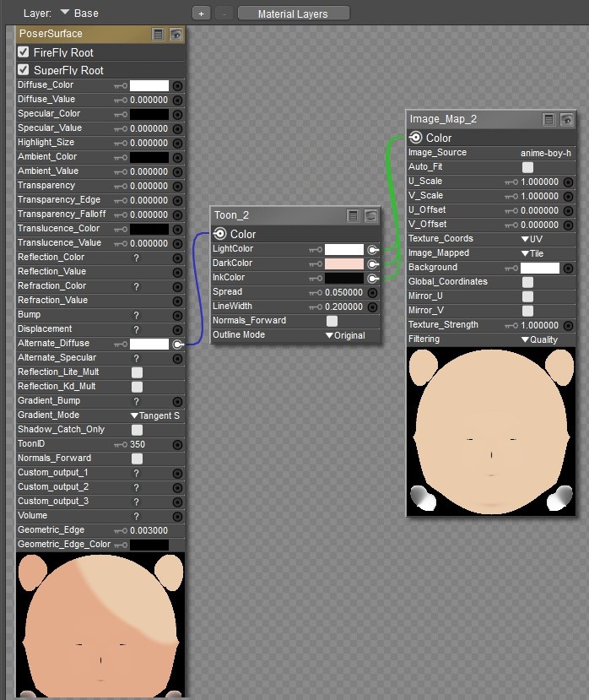589x700 pixels.
Task: Click the LightColor input connector plug
Action: coord(372,250)
